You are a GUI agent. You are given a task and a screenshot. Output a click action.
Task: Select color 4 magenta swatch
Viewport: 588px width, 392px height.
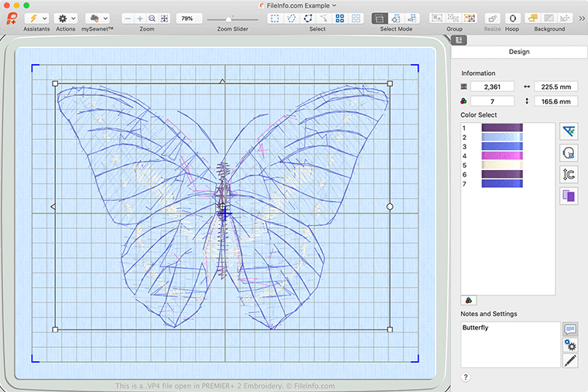tap(502, 156)
